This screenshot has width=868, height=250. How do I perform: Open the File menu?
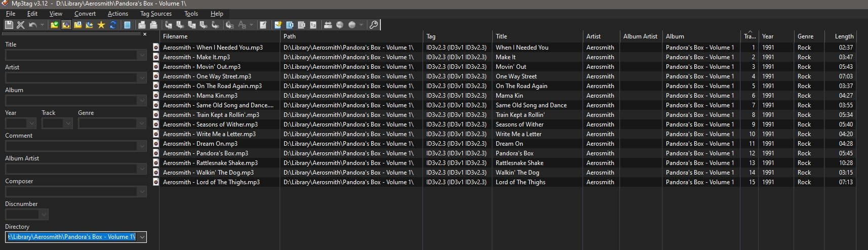10,14
